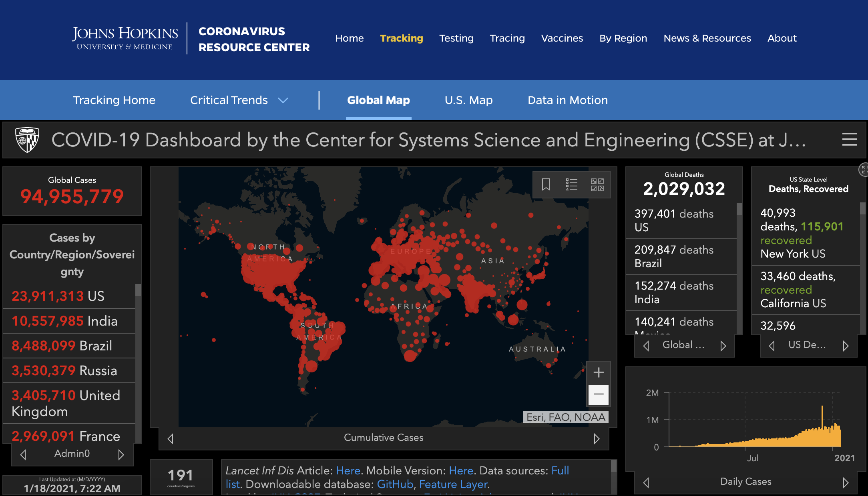The image size is (868, 496).
Task: Show next Global Deaths list tab
Action: coord(723,346)
